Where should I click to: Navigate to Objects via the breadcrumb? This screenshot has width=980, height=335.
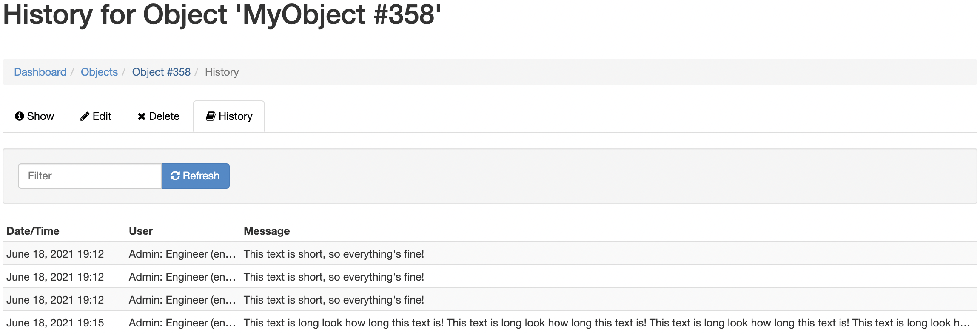tap(99, 72)
